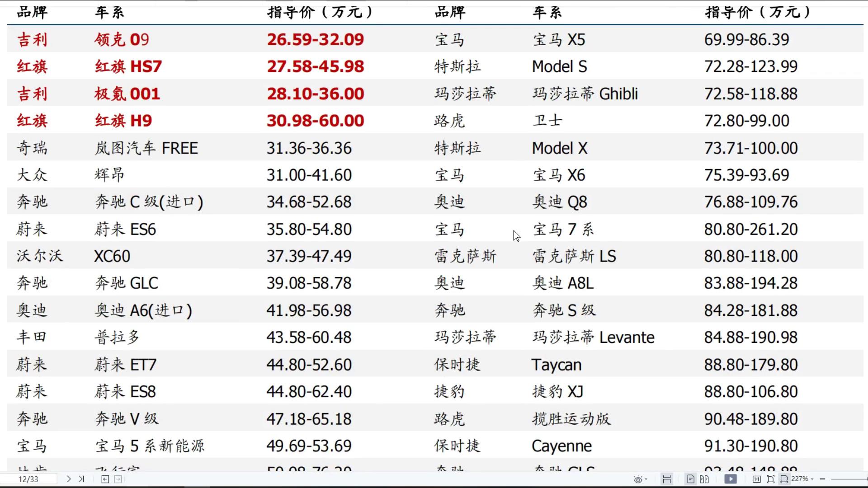868x488 pixels.
Task: Select the 宝马 X5 cell
Action: pos(559,39)
